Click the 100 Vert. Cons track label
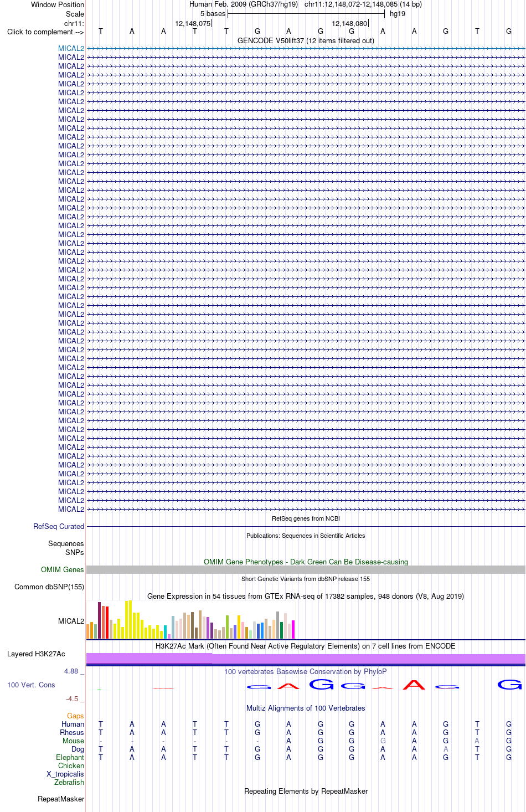The image size is (526, 812). 31,685
